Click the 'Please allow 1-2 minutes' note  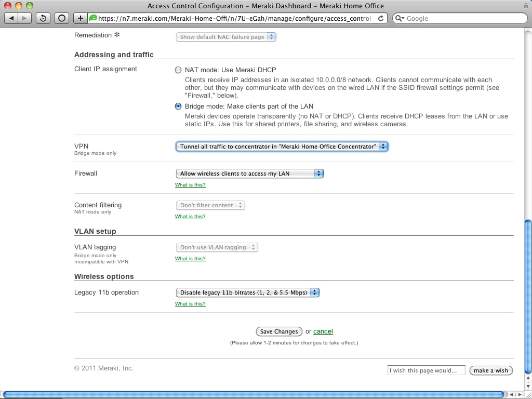[x=294, y=343]
